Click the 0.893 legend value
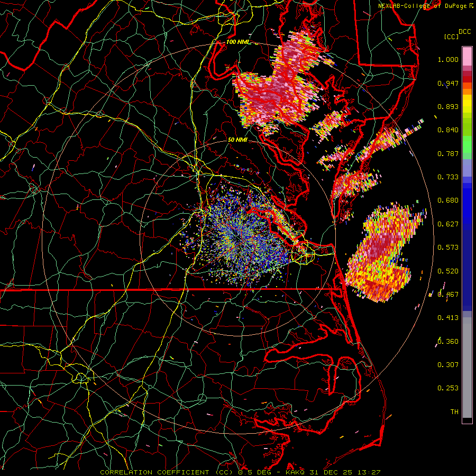This screenshot has width=476, height=476. [448, 106]
